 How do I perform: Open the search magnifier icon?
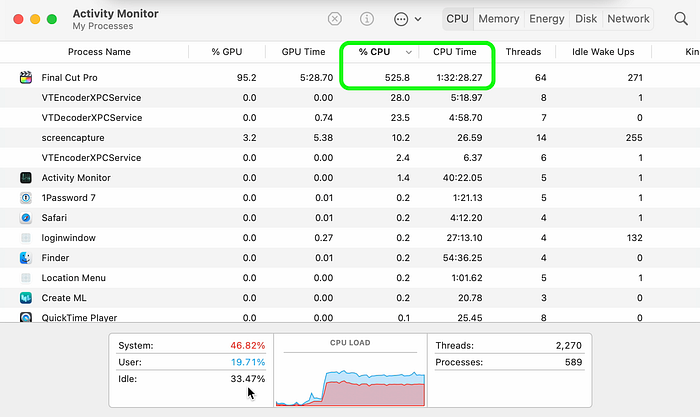[681, 19]
